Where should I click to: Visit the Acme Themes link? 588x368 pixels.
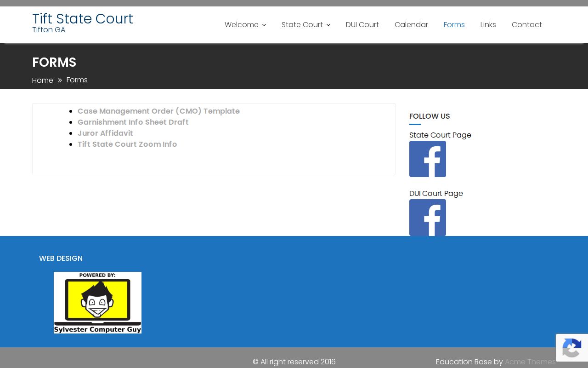[530, 362]
